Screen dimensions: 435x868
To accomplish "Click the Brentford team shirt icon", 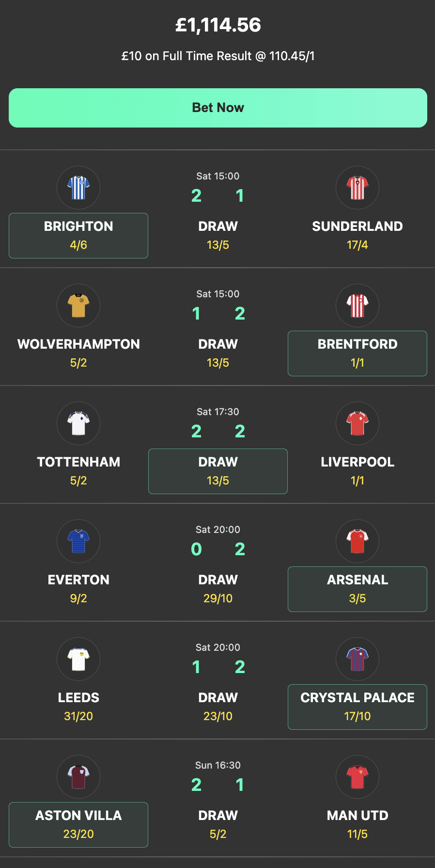I will tap(357, 305).
